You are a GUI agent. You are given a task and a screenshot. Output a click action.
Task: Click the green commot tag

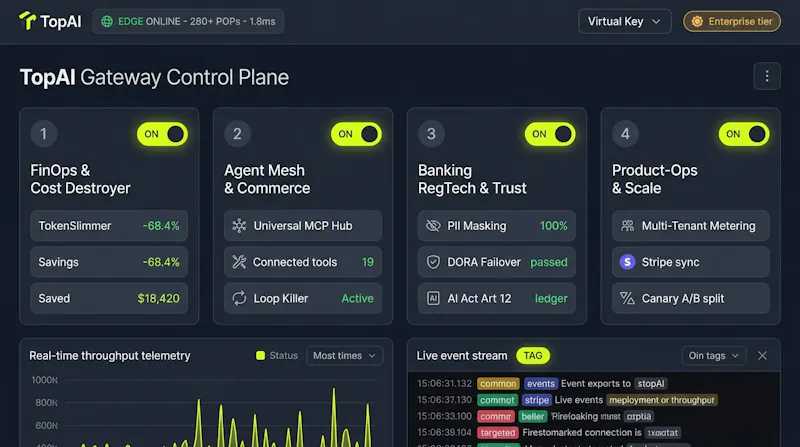(497, 400)
